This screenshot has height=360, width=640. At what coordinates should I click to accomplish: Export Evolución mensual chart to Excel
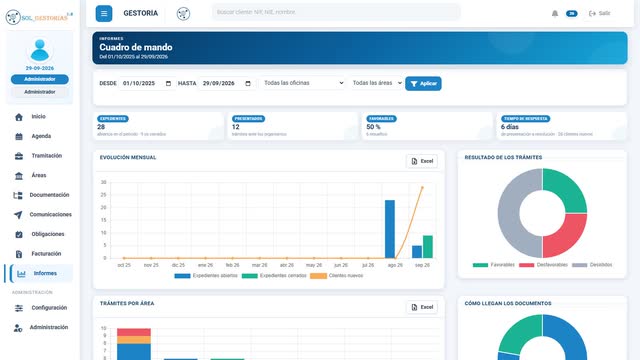tap(422, 161)
